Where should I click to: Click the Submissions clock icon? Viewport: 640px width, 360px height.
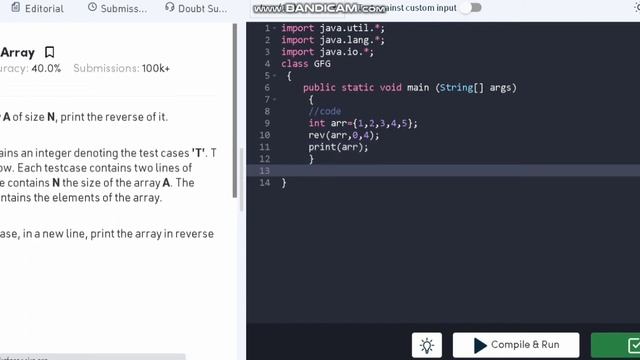point(93,7)
